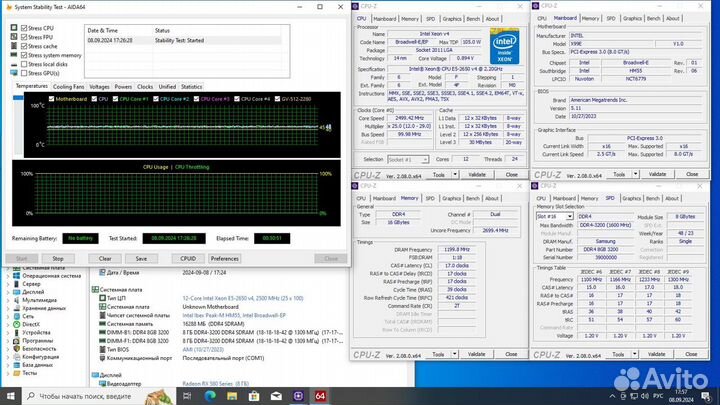Toggle the Stress system memory checkbox

[24, 55]
